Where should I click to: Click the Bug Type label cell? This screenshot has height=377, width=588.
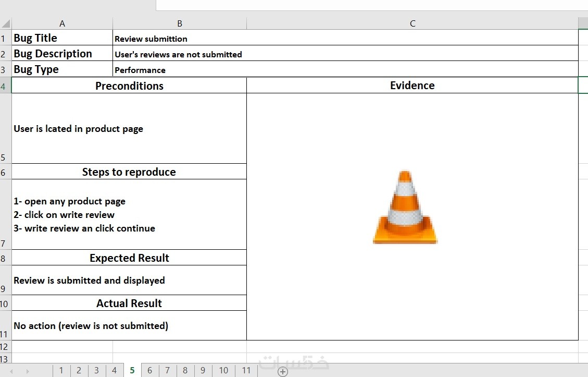pyautogui.click(x=62, y=69)
